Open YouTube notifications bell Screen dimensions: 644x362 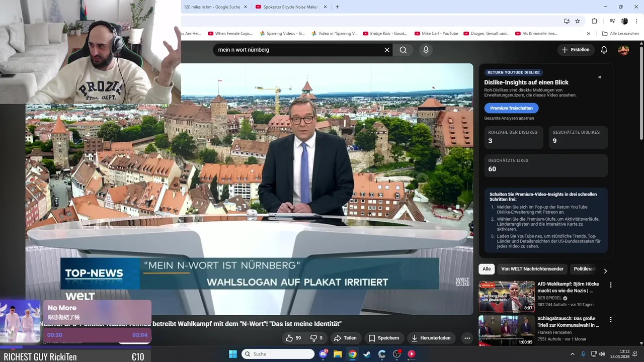click(604, 50)
